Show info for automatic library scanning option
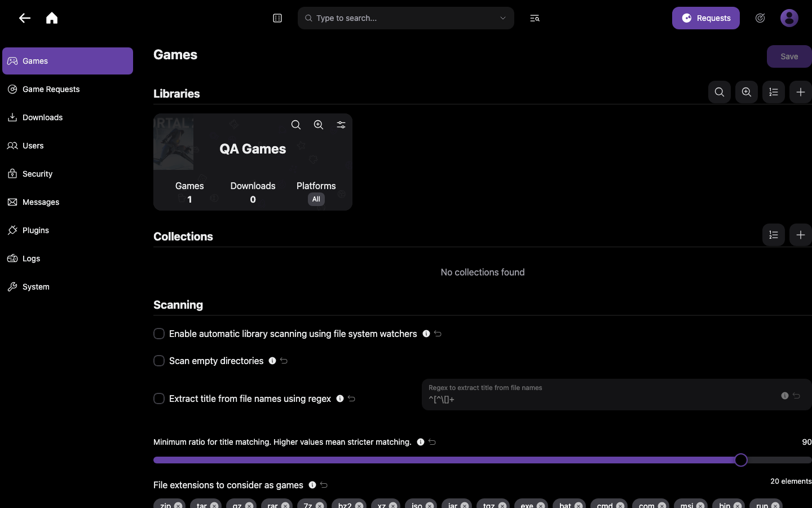Screen dimensions: 812x508 [x=426, y=334]
